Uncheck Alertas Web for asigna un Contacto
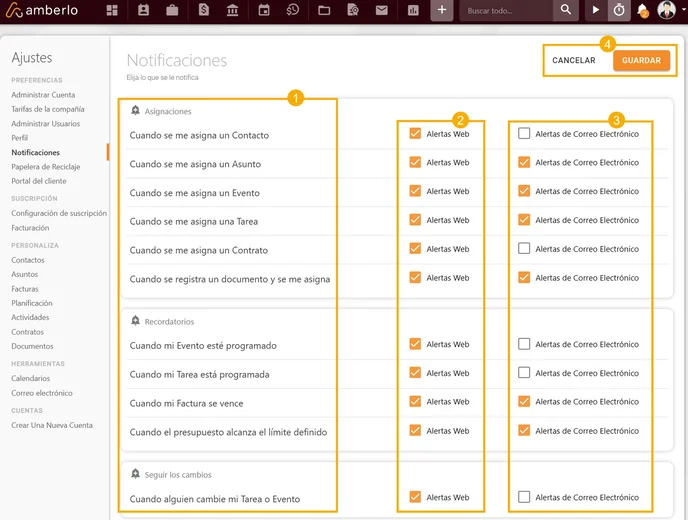The width and height of the screenshot is (688, 520). (415, 133)
